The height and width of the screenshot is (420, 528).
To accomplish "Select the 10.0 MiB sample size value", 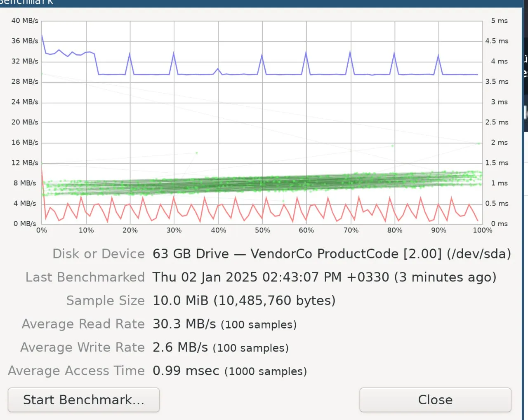I will [x=244, y=301].
